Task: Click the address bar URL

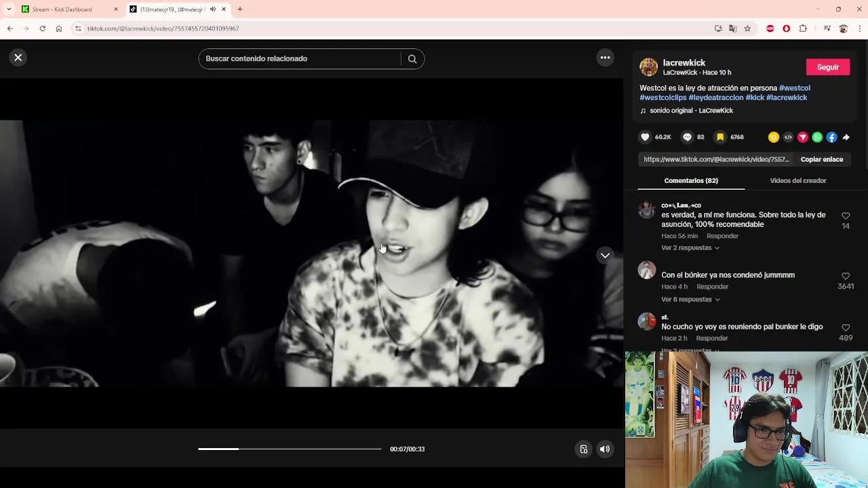Action: pyautogui.click(x=163, y=28)
